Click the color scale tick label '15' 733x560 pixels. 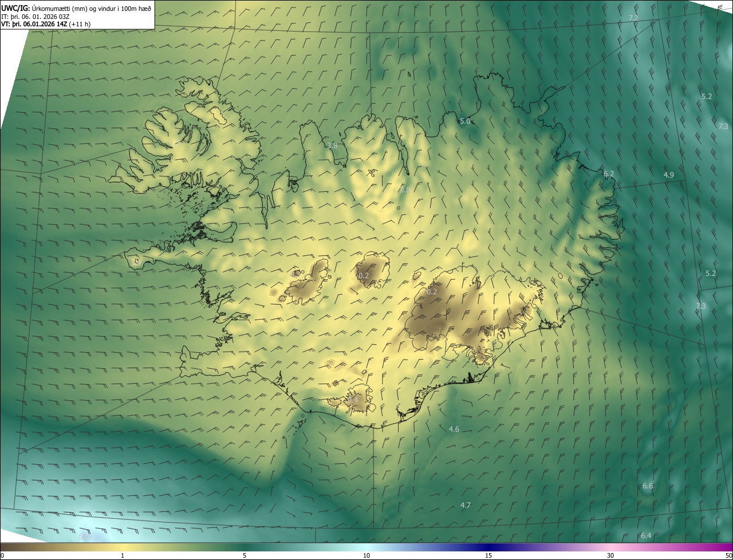[x=488, y=555]
